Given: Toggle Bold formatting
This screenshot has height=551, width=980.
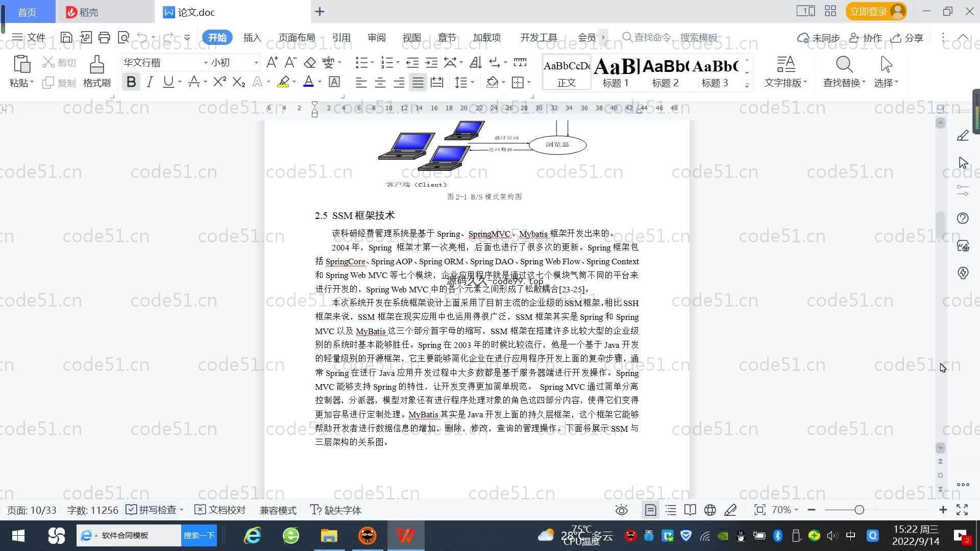Looking at the screenshot, I should tap(131, 82).
